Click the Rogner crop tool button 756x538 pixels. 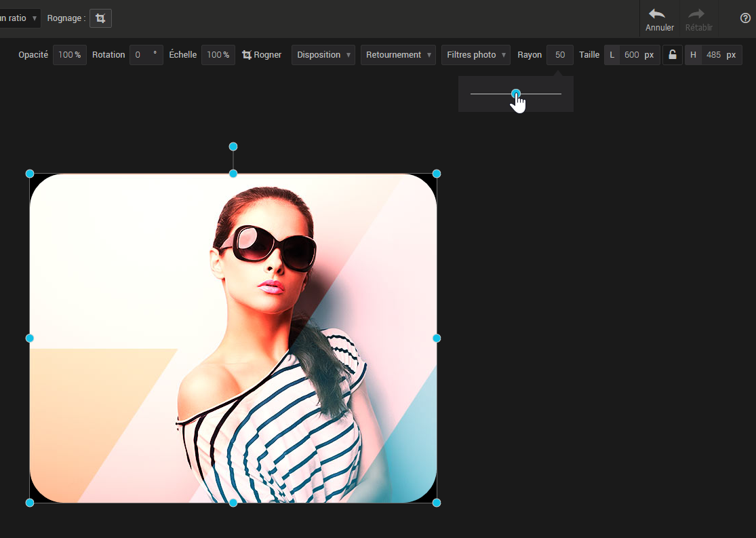coord(262,55)
